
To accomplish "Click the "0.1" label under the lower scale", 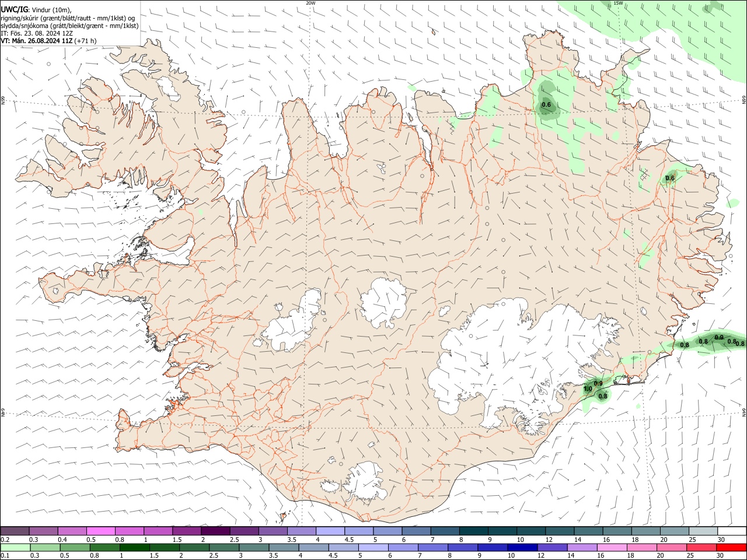I will tap(5, 556).
